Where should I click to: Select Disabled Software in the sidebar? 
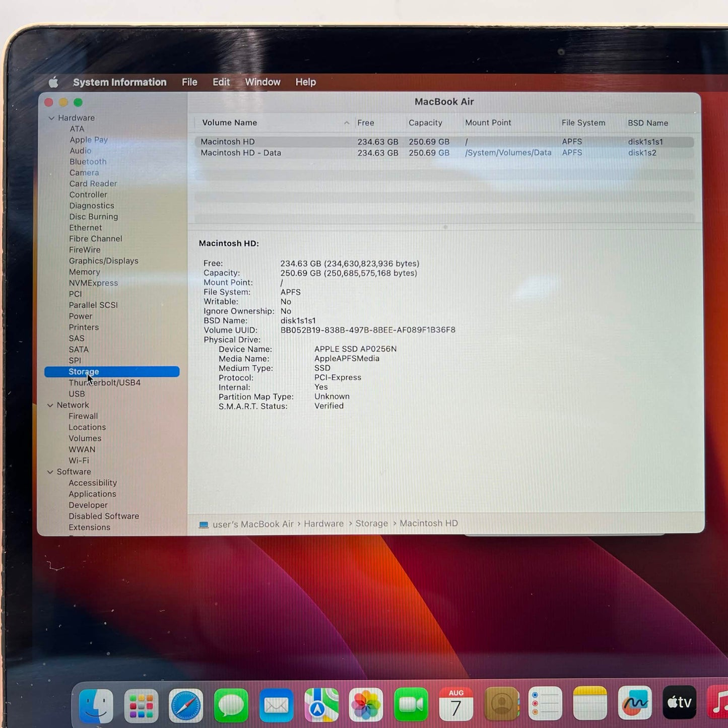(104, 516)
